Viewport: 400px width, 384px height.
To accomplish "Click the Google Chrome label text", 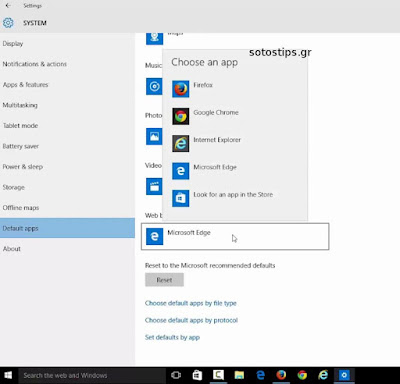I will [x=216, y=113].
